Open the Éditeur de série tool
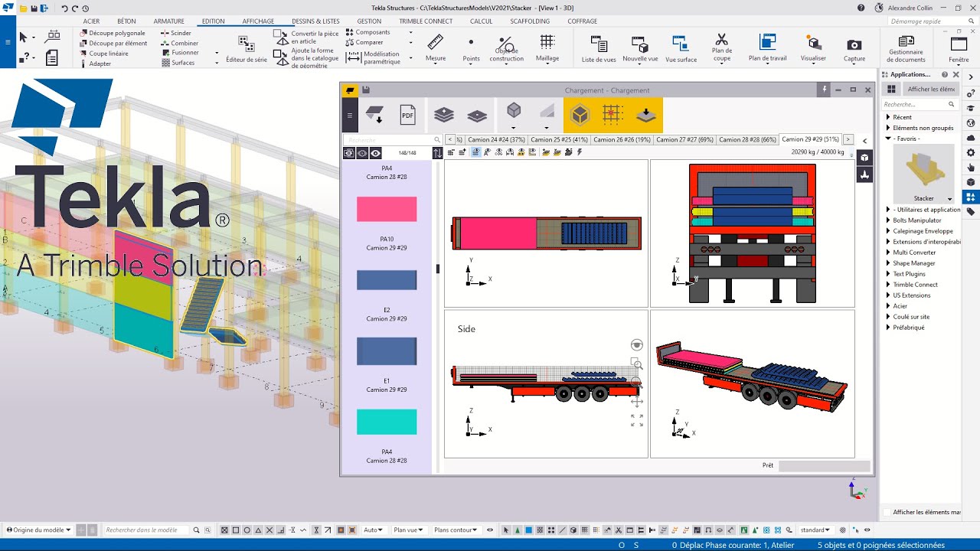The width and height of the screenshot is (980, 551). [x=247, y=49]
